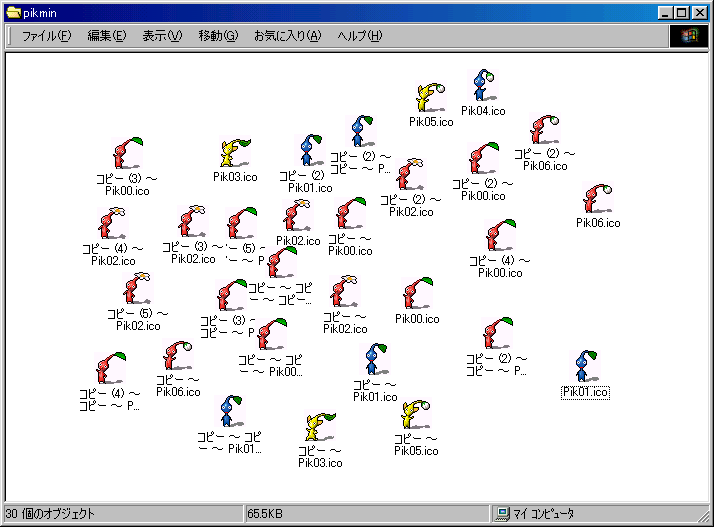Select the コピー (2) Pik01.ico blue icon
The width and height of the screenshot is (714, 528).
(311, 150)
